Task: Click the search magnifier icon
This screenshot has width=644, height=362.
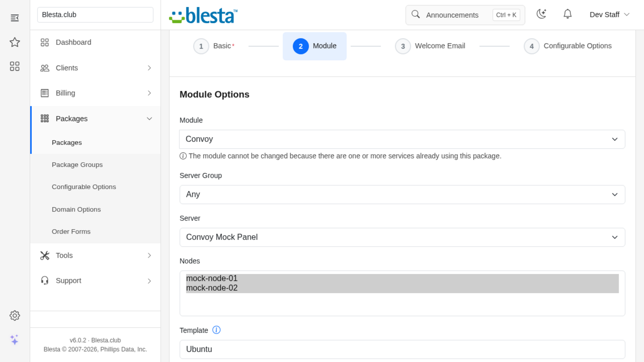Action: click(416, 14)
